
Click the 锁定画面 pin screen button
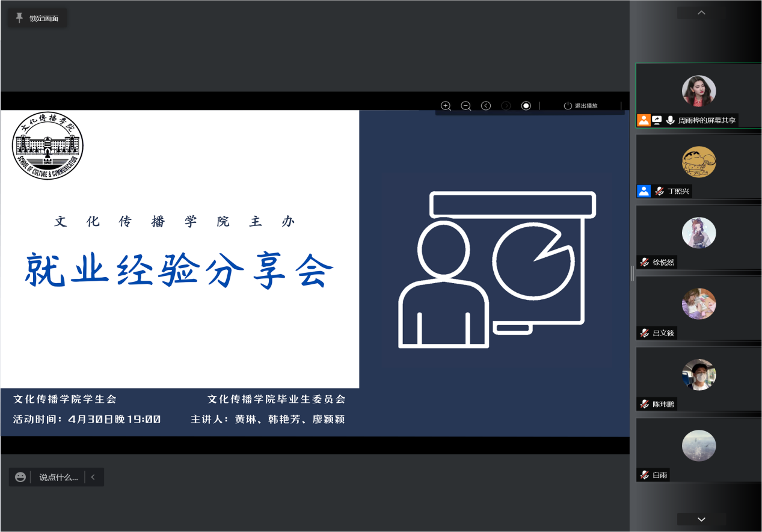[x=37, y=18]
